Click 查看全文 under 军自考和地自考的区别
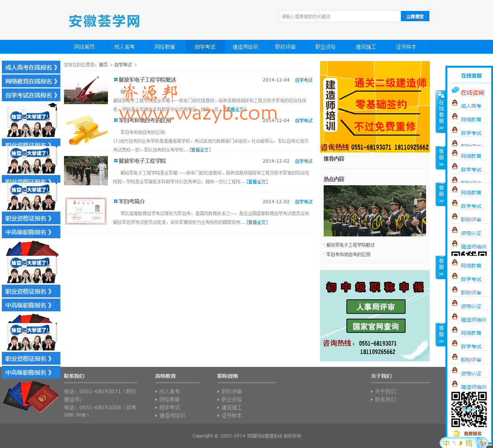The height and width of the screenshot is (448, 493). pyautogui.click(x=200, y=150)
